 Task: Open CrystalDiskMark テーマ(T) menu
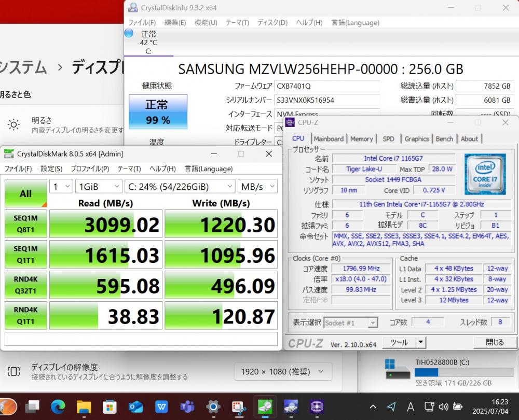(x=129, y=169)
